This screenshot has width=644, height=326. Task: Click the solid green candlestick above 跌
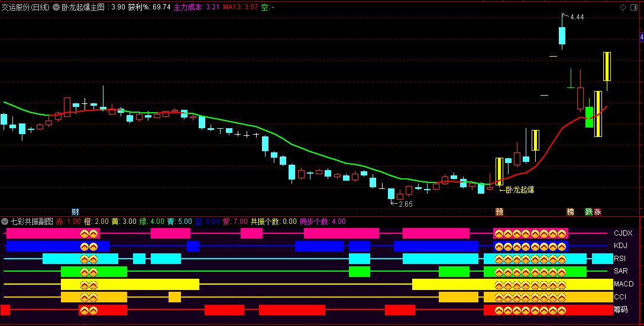coord(589,117)
